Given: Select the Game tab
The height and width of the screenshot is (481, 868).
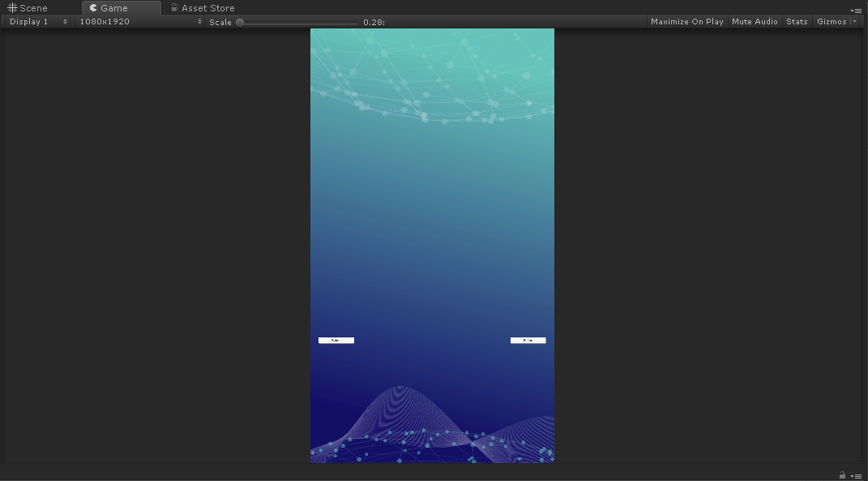Looking at the screenshot, I should 122,8.
